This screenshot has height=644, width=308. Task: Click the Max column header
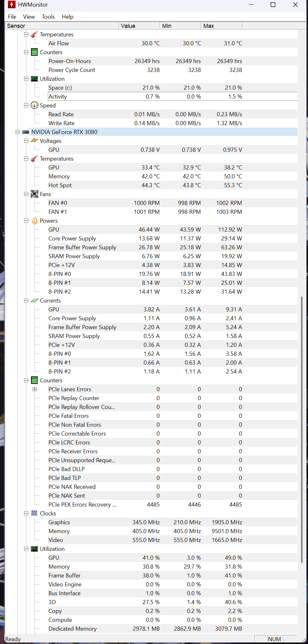click(221, 26)
